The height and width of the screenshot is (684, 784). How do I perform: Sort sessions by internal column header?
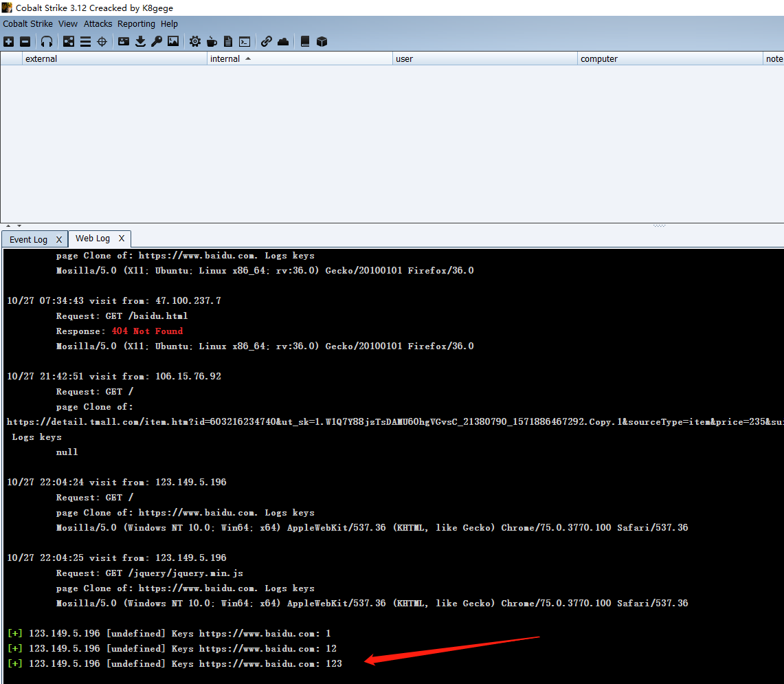(300, 58)
